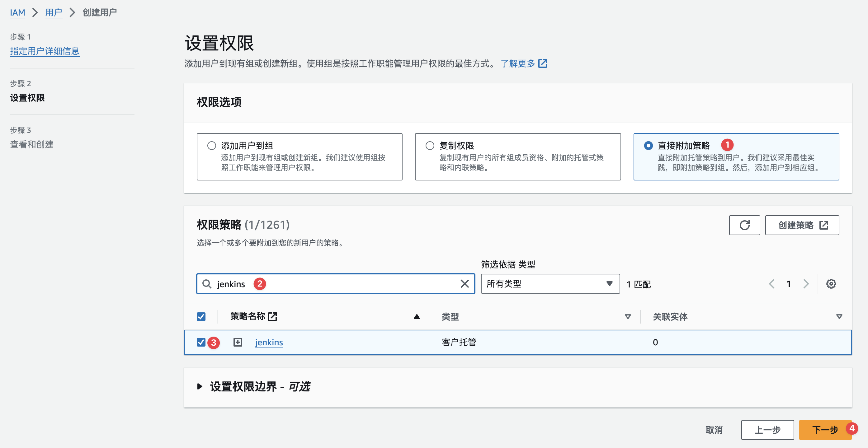The width and height of the screenshot is (868, 448).
Task: Expand the jenkins policy row details
Action: [x=238, y=342]
